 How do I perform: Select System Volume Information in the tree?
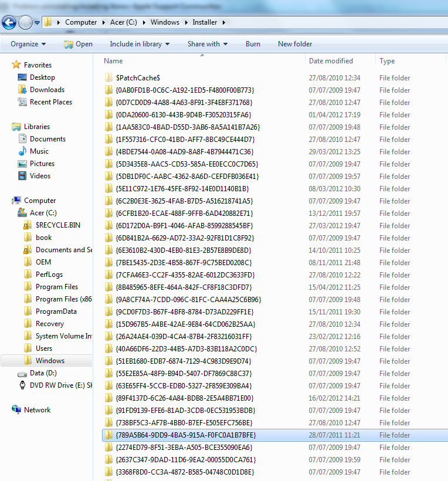point(64,336)
